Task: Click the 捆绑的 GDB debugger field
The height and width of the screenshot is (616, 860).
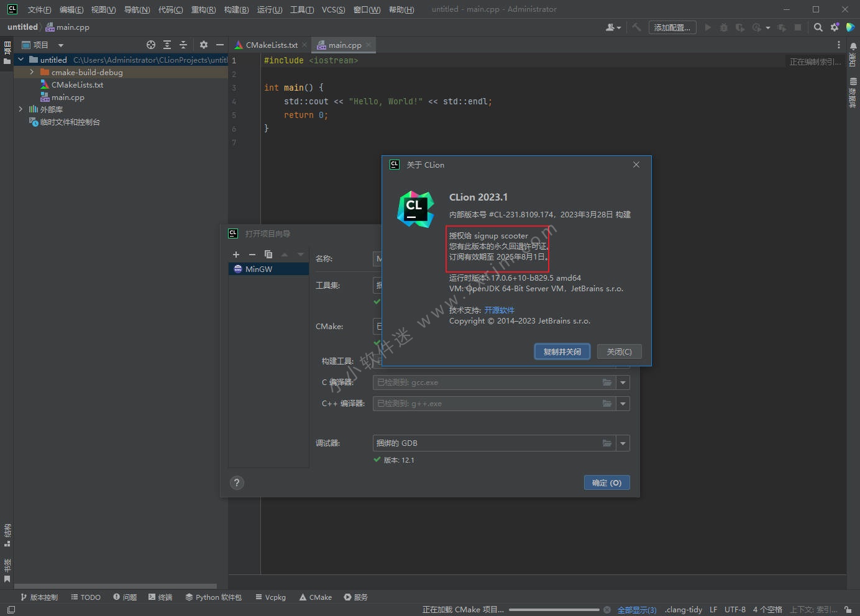Action: tap(494, 443)
